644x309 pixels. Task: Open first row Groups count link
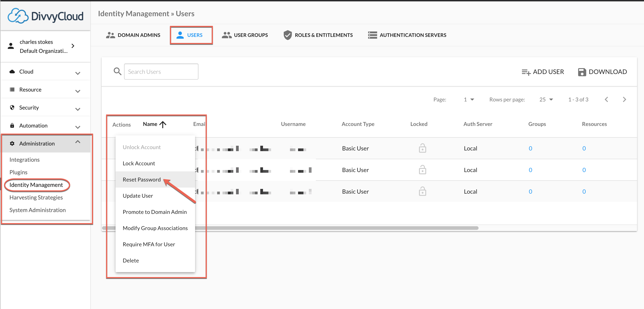[530, 148]
